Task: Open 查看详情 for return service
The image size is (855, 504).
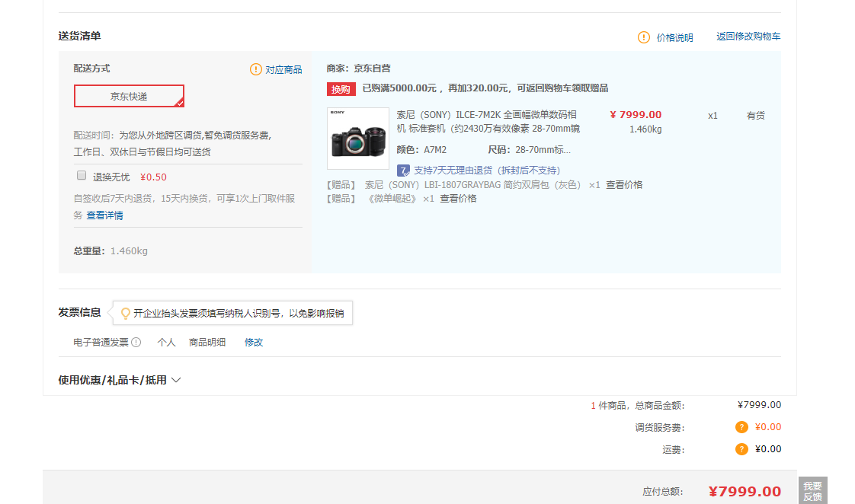Action: tap(104, 215)
